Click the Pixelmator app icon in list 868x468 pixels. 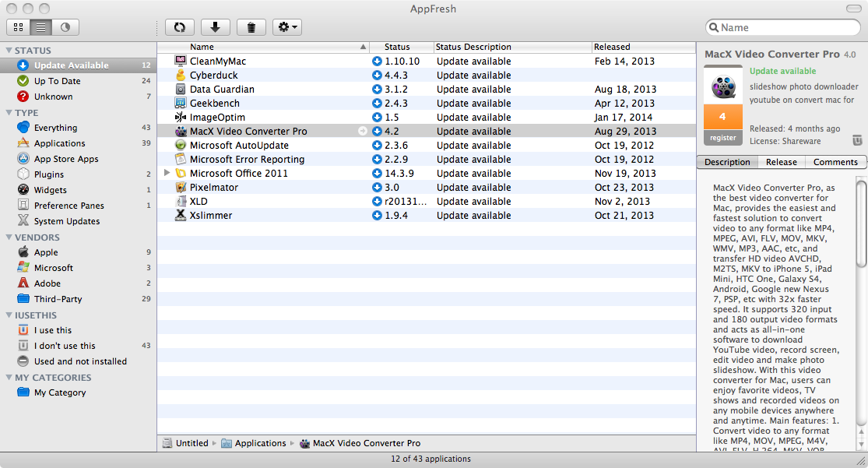coord(181,188)
